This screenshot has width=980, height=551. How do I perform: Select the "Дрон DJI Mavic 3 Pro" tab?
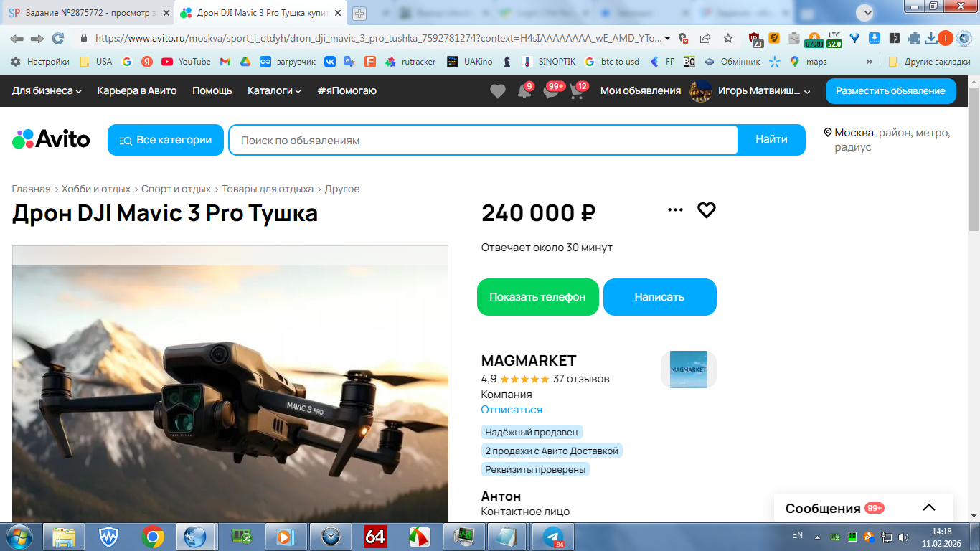261,13
